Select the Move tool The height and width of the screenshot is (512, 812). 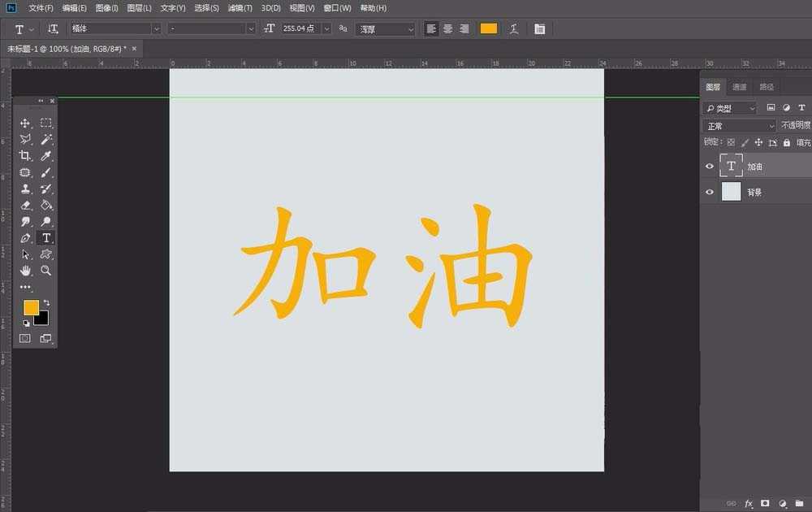coord(25,124)
